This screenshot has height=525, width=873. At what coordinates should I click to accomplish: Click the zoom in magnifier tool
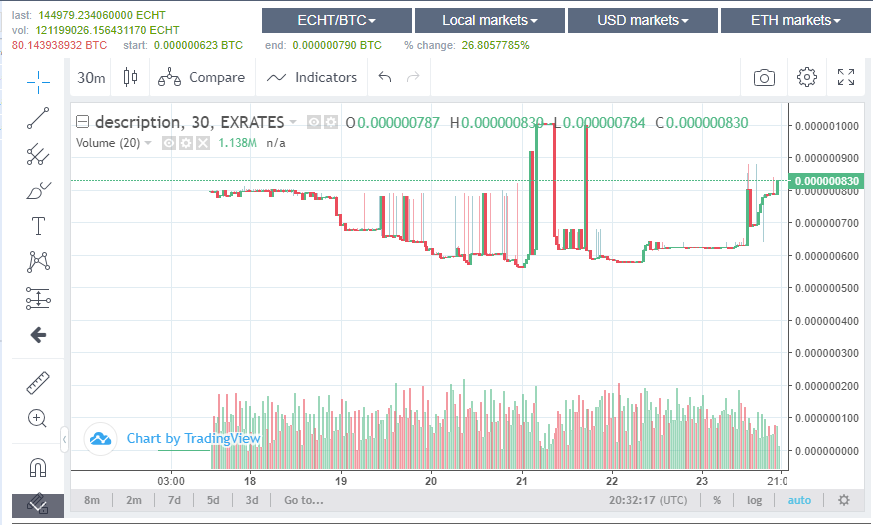click(x=38, y=418)
